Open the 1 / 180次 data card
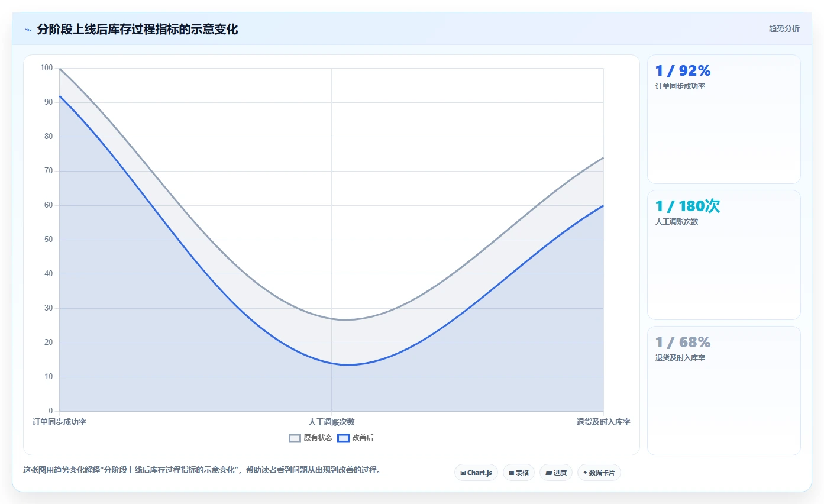 click(724, 255)
